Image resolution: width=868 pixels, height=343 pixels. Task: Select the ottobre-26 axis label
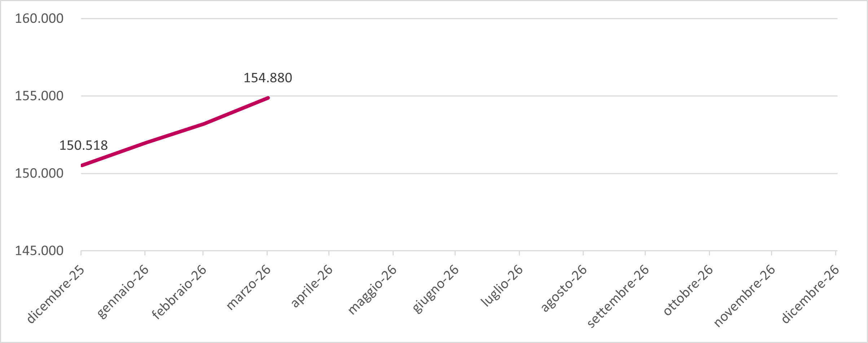tap(688, 290)
